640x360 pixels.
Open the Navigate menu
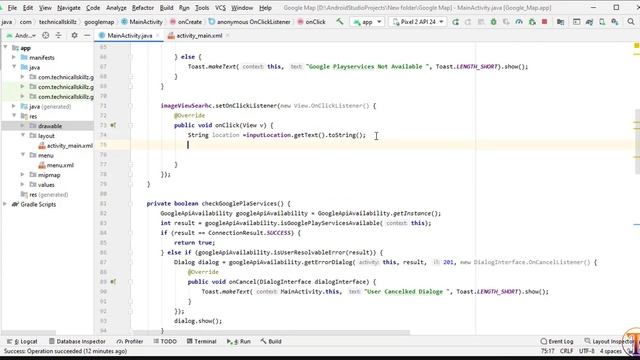pos(69,8)
